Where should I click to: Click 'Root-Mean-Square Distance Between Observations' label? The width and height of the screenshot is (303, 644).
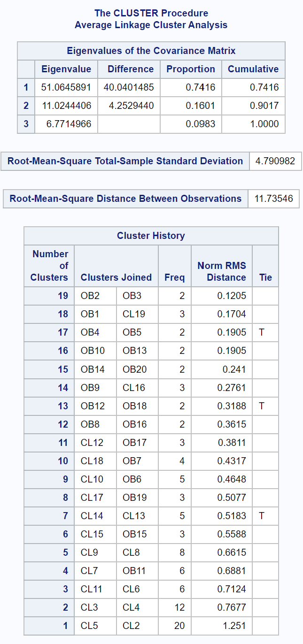[126, 199]
